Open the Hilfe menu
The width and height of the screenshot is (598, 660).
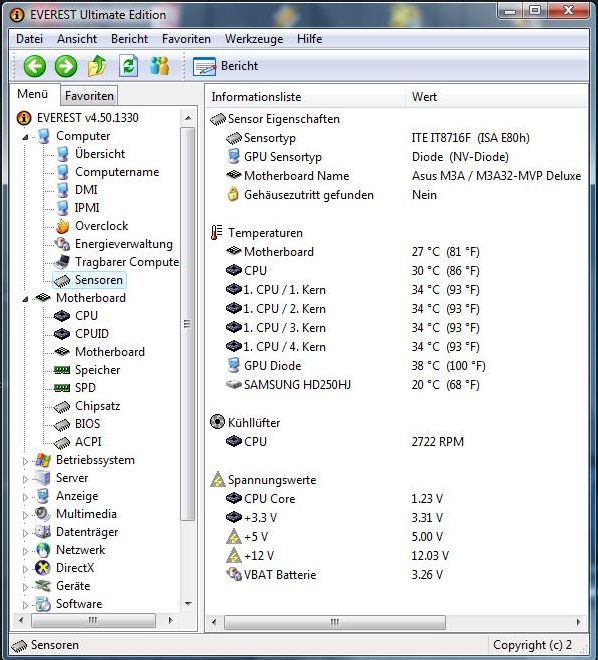[x=309, y=39]
